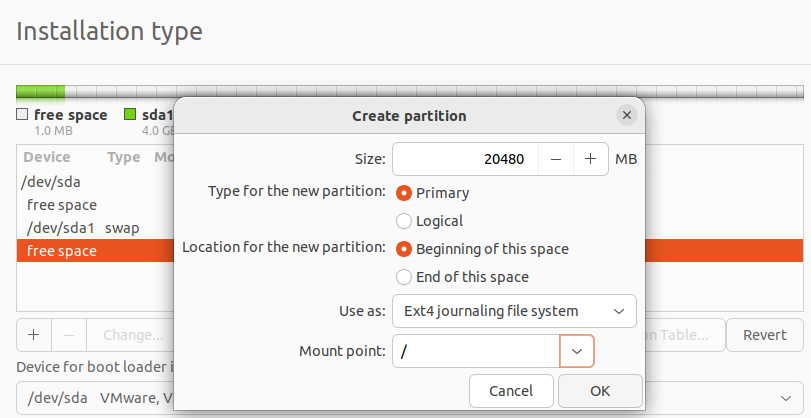Select Logical partition type
Image resolution: width=811 pixels, height=418 pixels.
[404, 221]
